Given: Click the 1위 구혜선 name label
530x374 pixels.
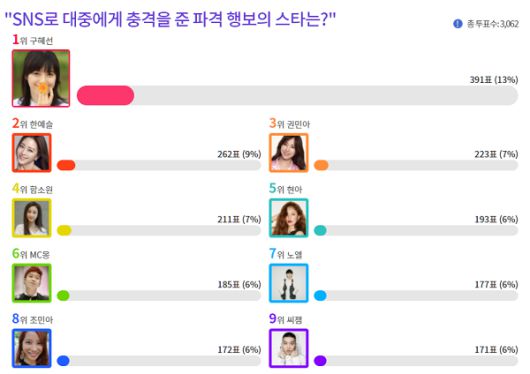Looking at the screenshot, I should [32, 40].
